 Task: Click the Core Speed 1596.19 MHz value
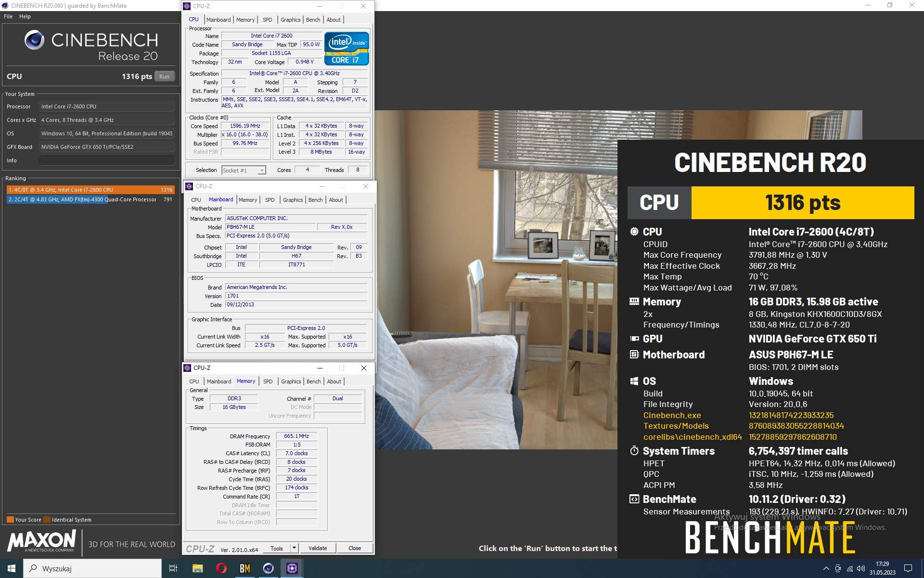click(x=245, y=126)
